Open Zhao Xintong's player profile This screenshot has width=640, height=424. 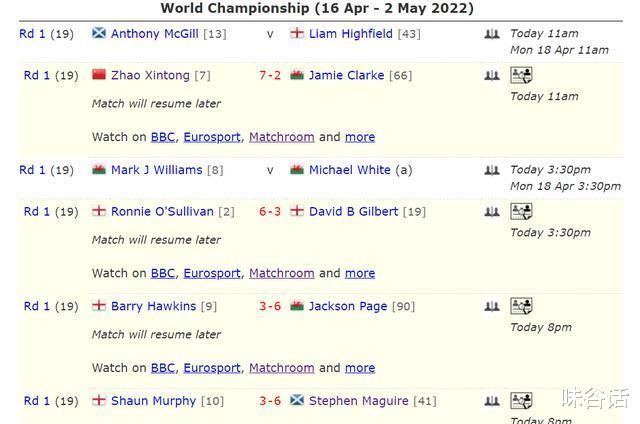click(x=150, y=75)
